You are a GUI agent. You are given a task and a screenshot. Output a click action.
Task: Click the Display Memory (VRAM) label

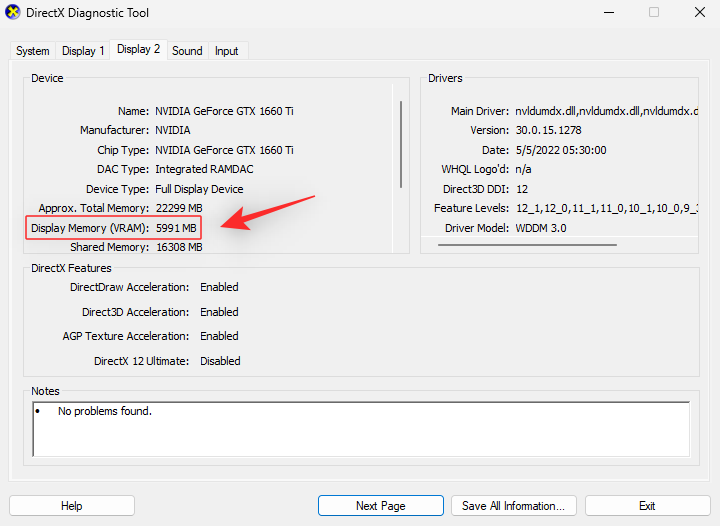point(90,228)
